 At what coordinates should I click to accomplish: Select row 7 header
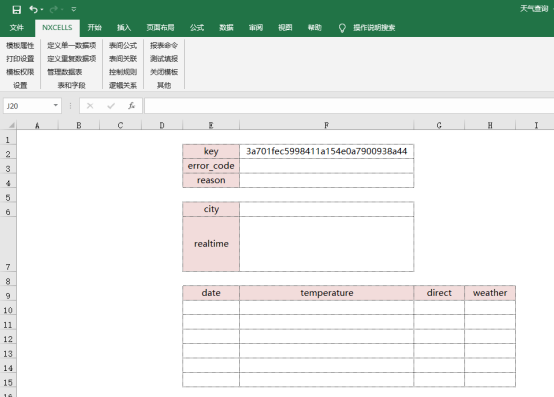pos(8,244)
